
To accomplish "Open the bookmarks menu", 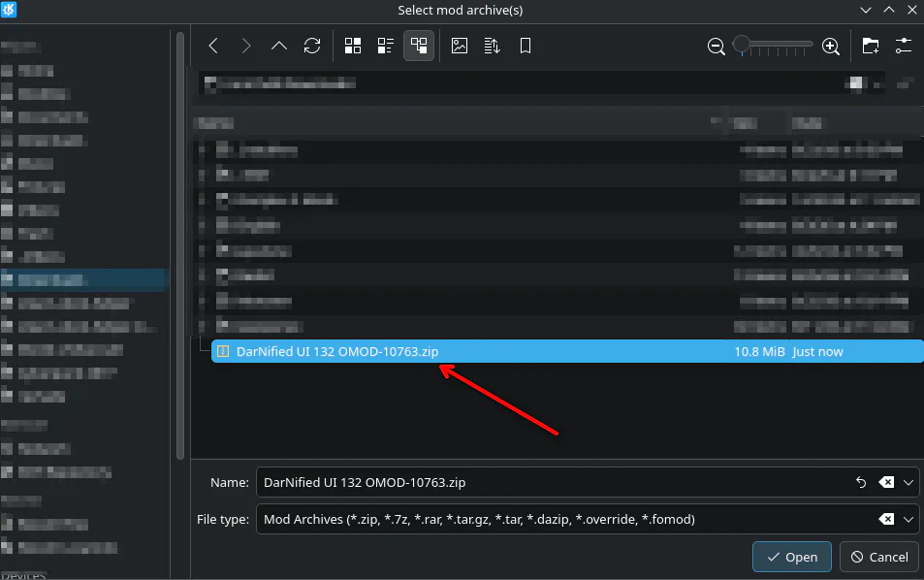I will coord(526,46).
